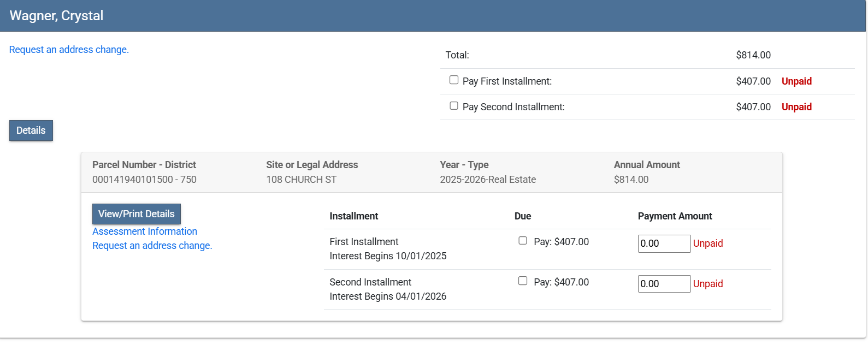This screenshot has height=345, width=868.
Task: Click the Interest Begins 10/01/2025 text
Action: pos(388,256)
